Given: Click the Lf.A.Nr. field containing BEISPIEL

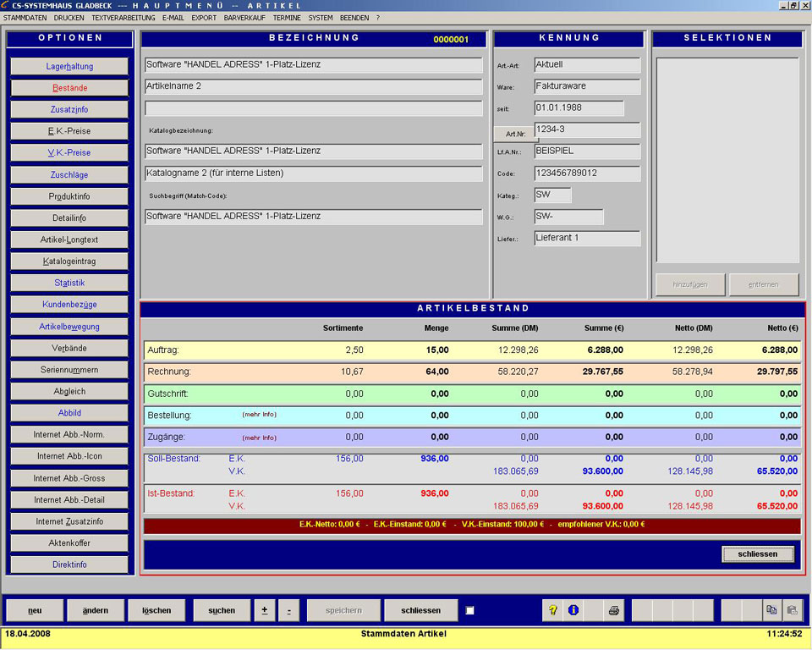Looking at the screenshot, I should 587,151.
